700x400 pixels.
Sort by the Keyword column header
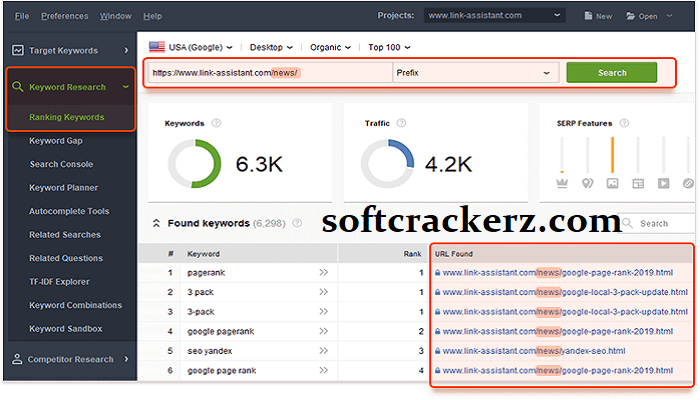point(203,254)
